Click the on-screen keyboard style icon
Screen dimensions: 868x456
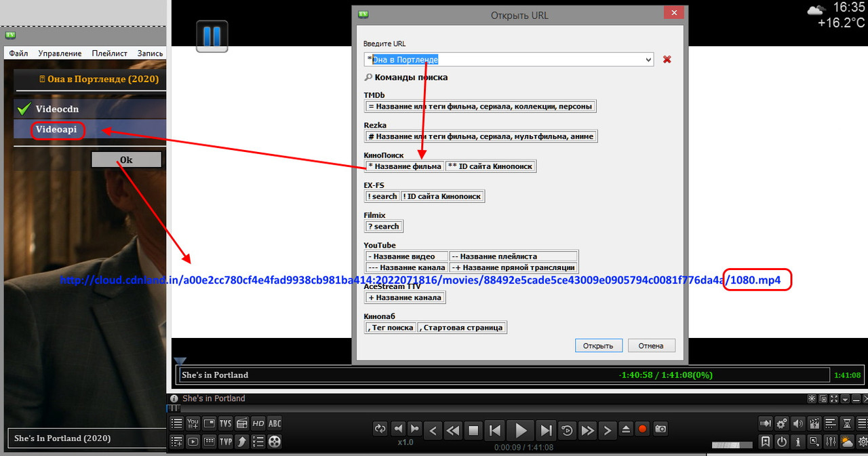click(210, 442)
